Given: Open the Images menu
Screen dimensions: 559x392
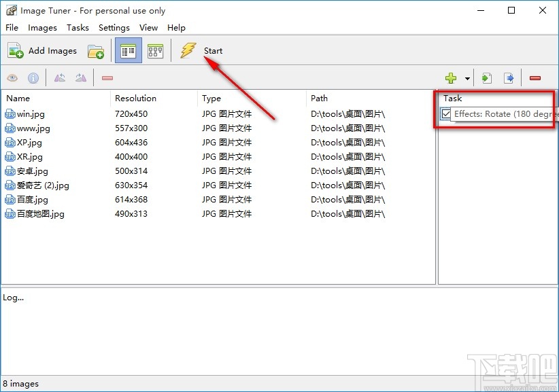Looking at the screenshot, I should (x=42, y=27).
